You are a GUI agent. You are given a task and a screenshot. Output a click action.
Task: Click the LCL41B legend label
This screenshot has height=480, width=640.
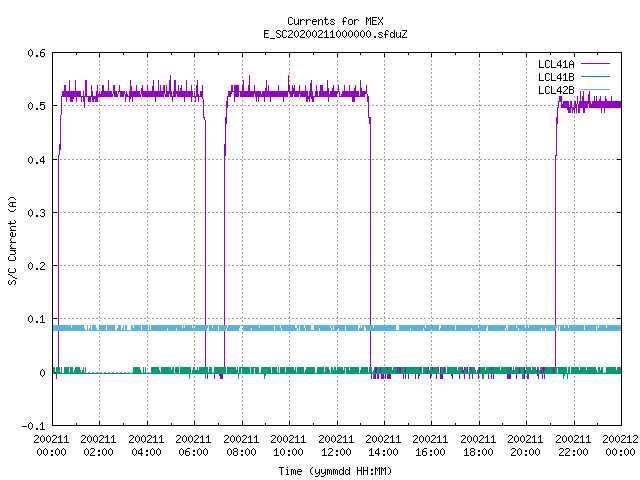556,77
